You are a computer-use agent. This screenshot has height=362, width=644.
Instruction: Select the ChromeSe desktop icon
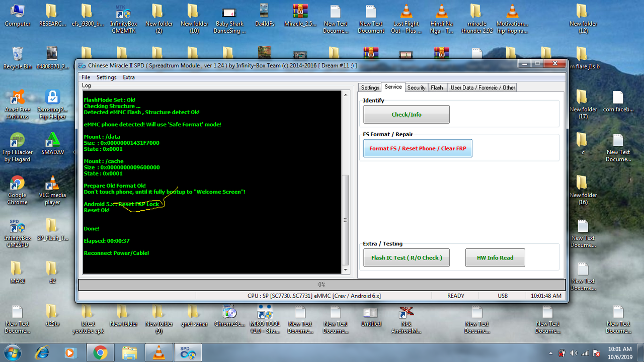229,315
